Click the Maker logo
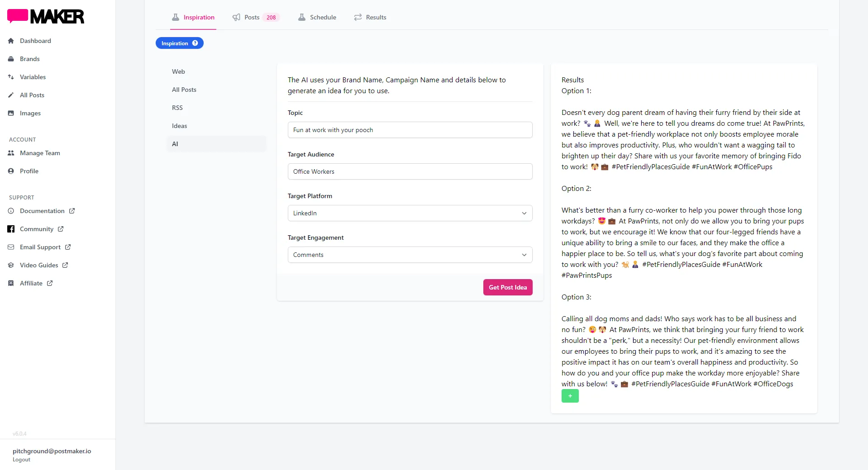This screenshot has width=868, height=470. point(46,16)
